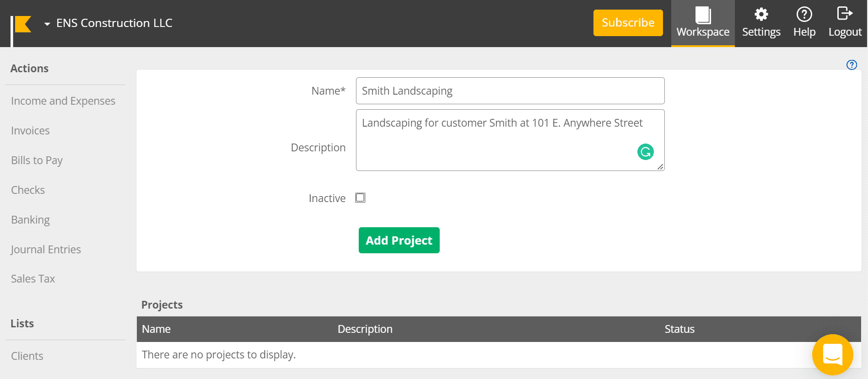The width and height of the screenshot is (868, 379).
Task: Open Checks from the Actions menu
Action: tap(28, 190)
